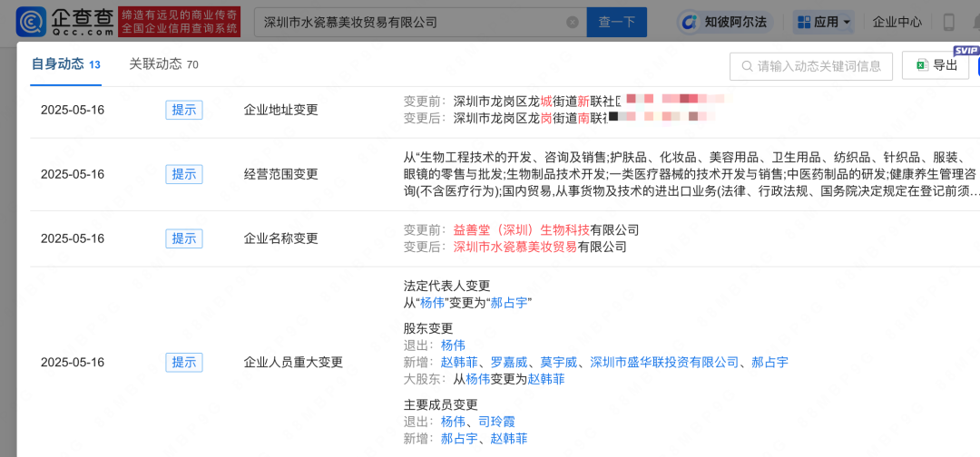Click the mobile phone app icon

[949, 22]
